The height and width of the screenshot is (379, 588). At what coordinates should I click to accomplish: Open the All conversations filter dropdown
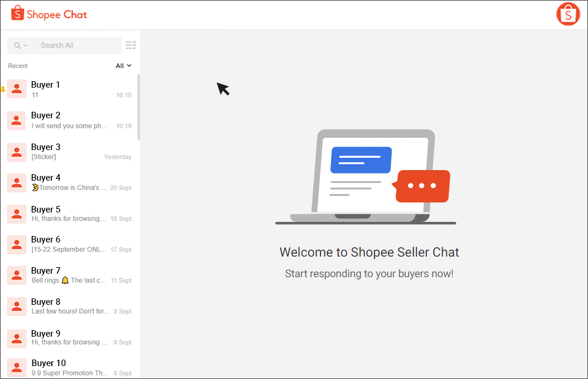click(x=122, y=65)
